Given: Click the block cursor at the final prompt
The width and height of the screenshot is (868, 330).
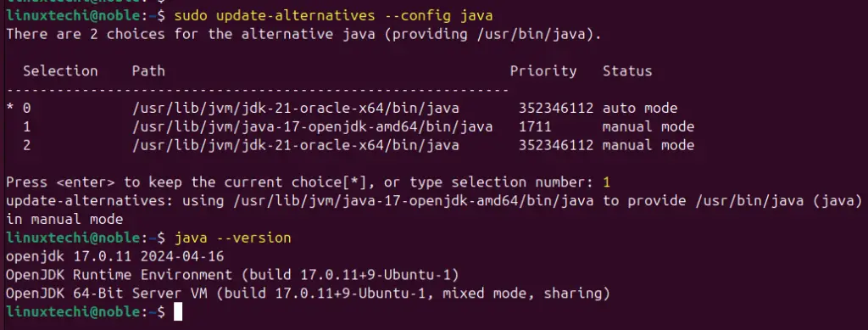Looking at the screenshot, I should (x=178, y=312).
